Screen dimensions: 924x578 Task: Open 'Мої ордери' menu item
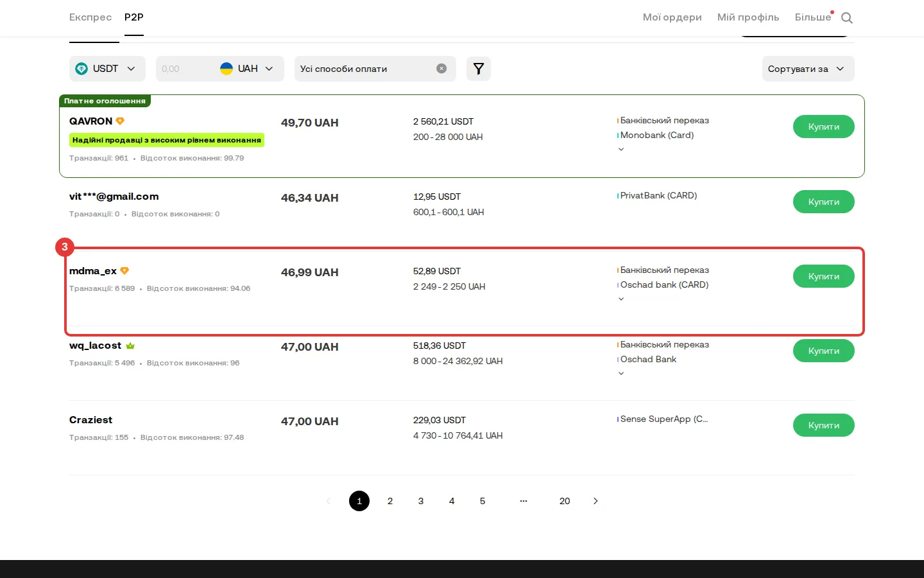(672, 17)
